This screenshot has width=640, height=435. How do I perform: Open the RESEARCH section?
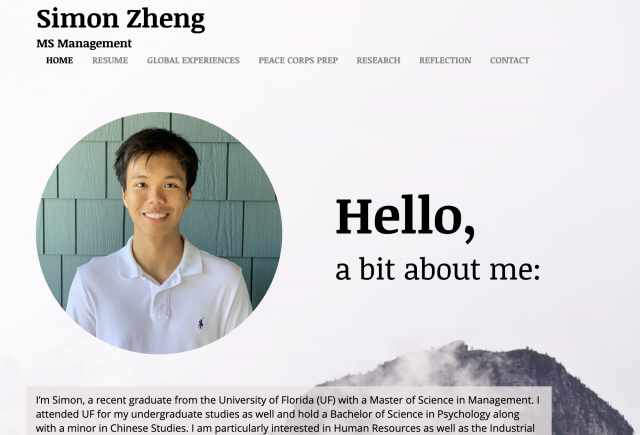point(378,60)
